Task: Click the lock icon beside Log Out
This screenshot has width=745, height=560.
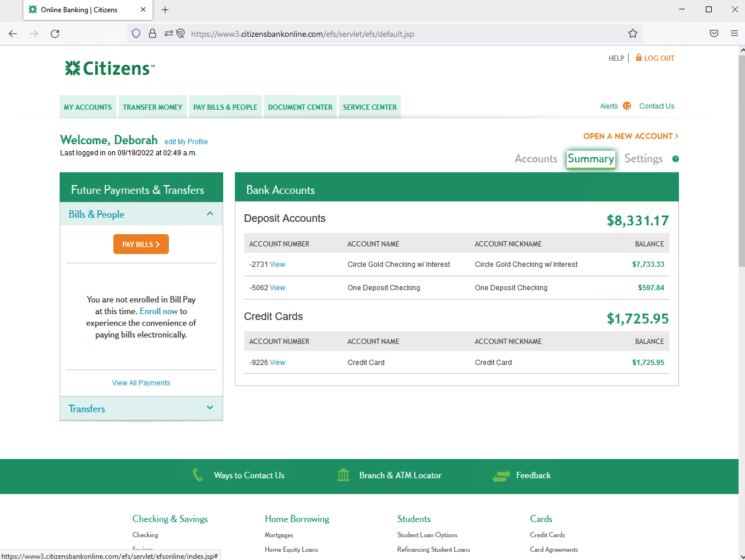Action: (x=639, y=57)
